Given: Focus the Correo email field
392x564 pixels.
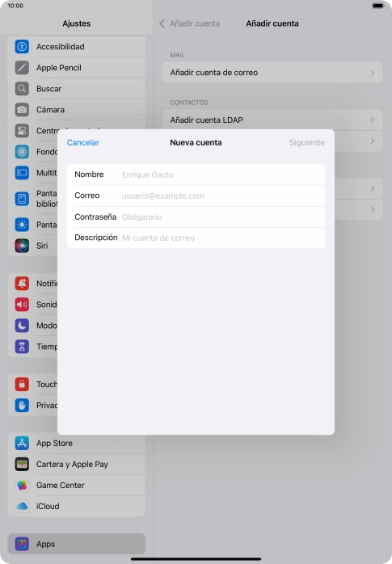Looking at the screenshot, I should (196, 196).
